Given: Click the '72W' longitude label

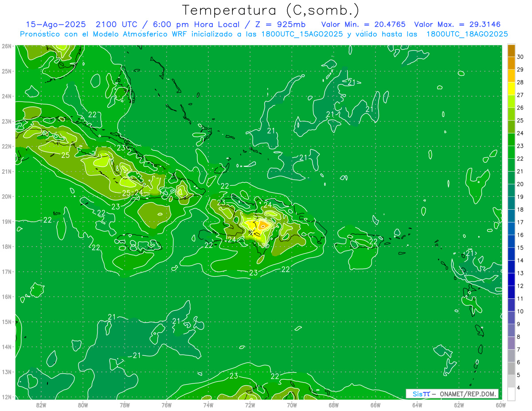Looking at the screenshot, I should point(250,404).
